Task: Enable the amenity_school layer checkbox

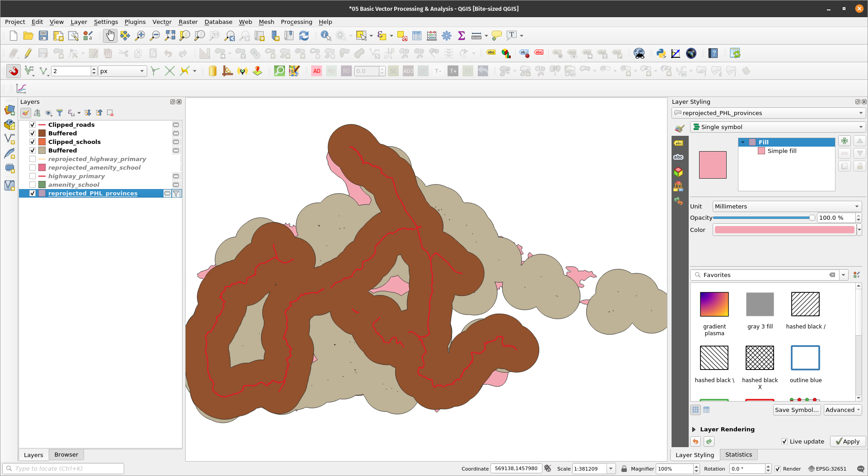Action: point(33,185)
